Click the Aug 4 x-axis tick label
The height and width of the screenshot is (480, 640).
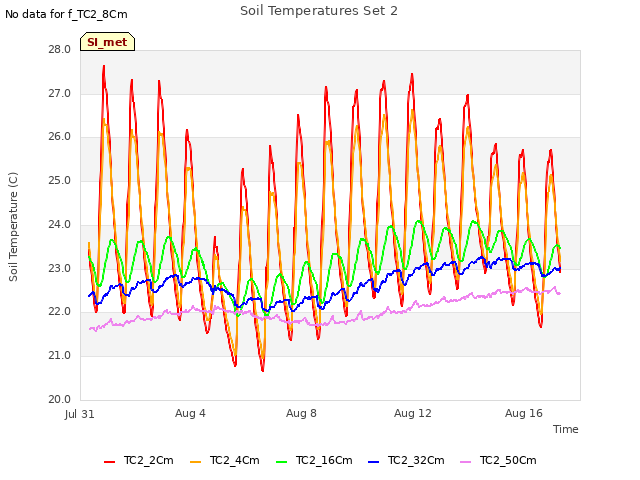tap(190, 413)
